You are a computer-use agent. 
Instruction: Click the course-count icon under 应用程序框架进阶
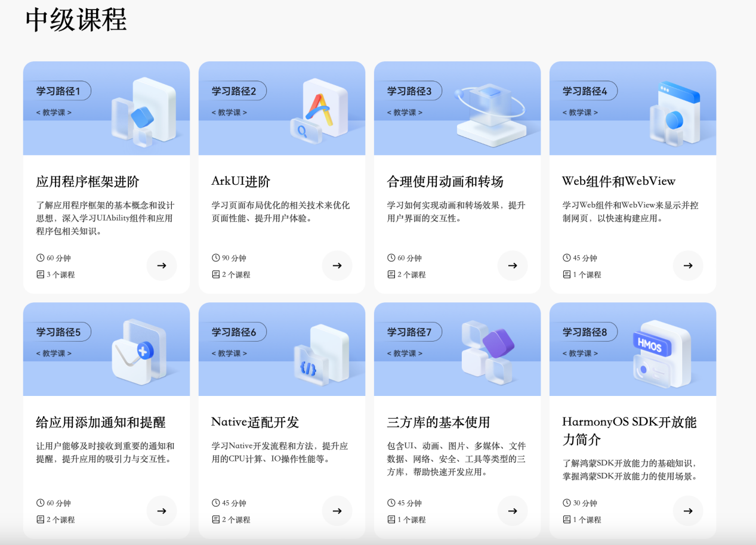(x=39, y=274)
